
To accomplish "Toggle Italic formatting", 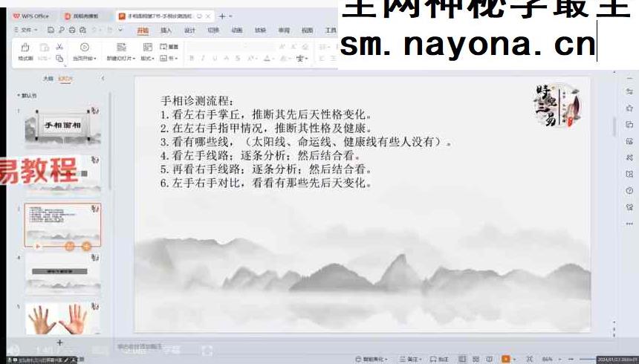I will 203,58.
